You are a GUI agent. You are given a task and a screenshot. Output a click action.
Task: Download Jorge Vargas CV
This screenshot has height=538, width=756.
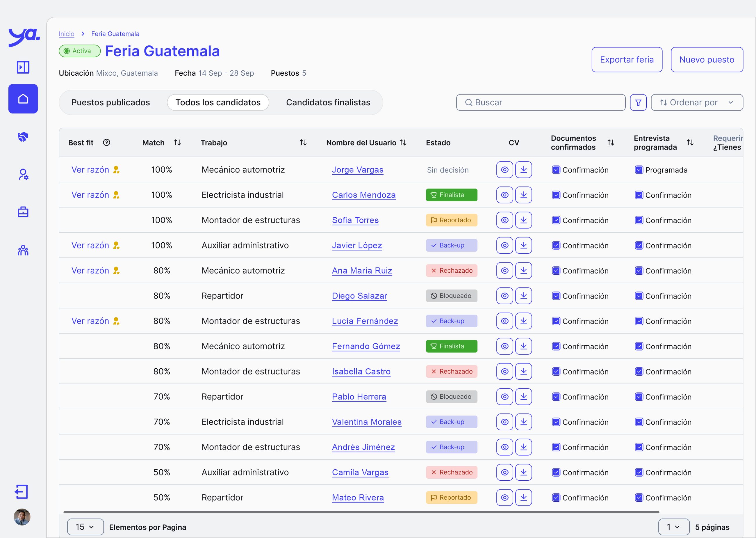coord(524,170)
